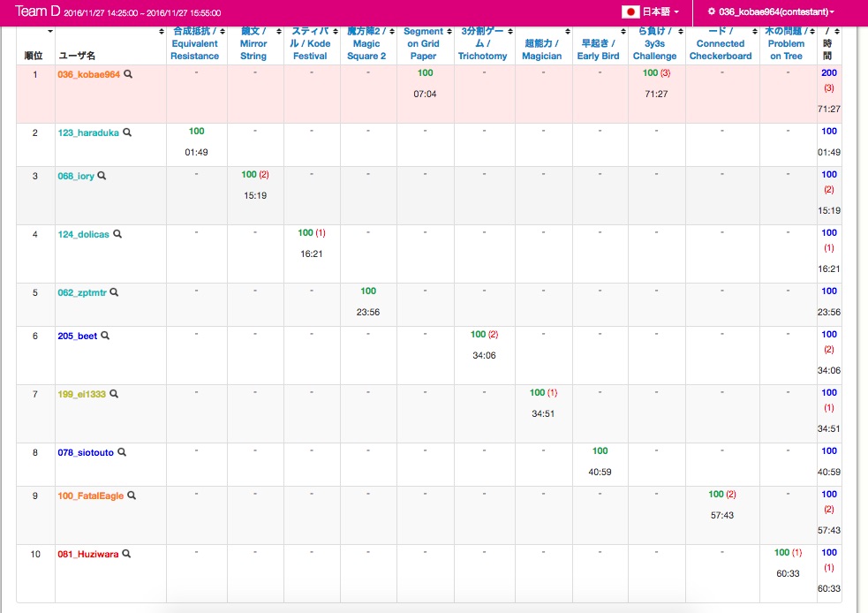Sort by Problem on Tree arrows

(812, 32)
